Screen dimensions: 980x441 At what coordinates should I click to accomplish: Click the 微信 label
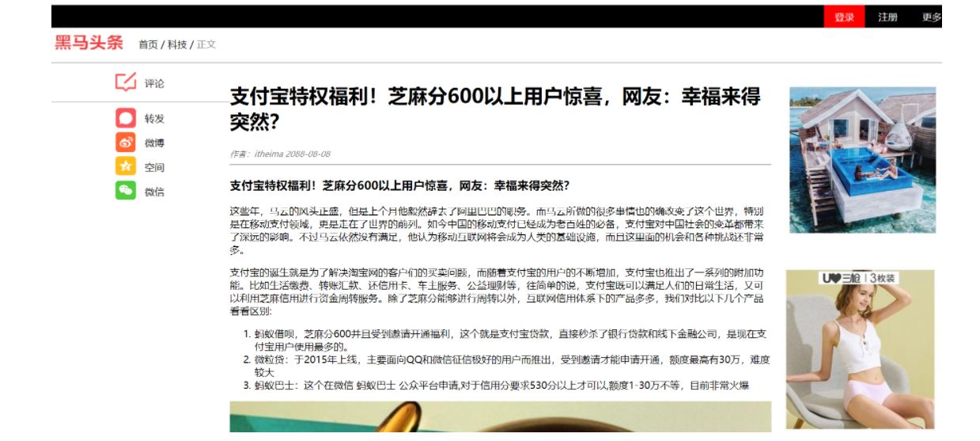click(154, 192)
